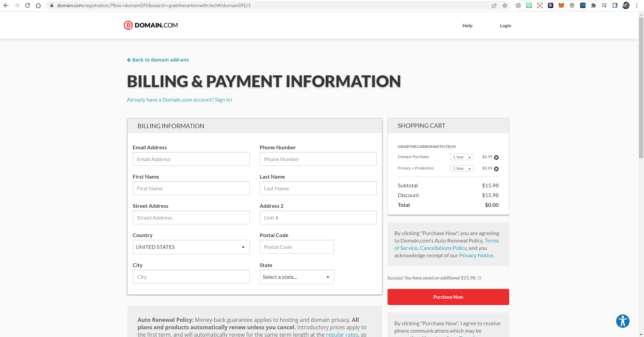Image resolution: width=644 pixels, height=337 pixels.
Task: Click the browser address bar URL
Action: coord(154,5)
